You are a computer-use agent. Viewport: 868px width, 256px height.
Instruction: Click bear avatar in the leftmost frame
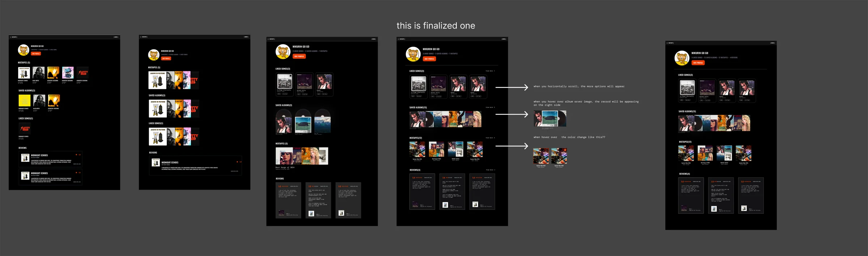(x=24, y=50)
